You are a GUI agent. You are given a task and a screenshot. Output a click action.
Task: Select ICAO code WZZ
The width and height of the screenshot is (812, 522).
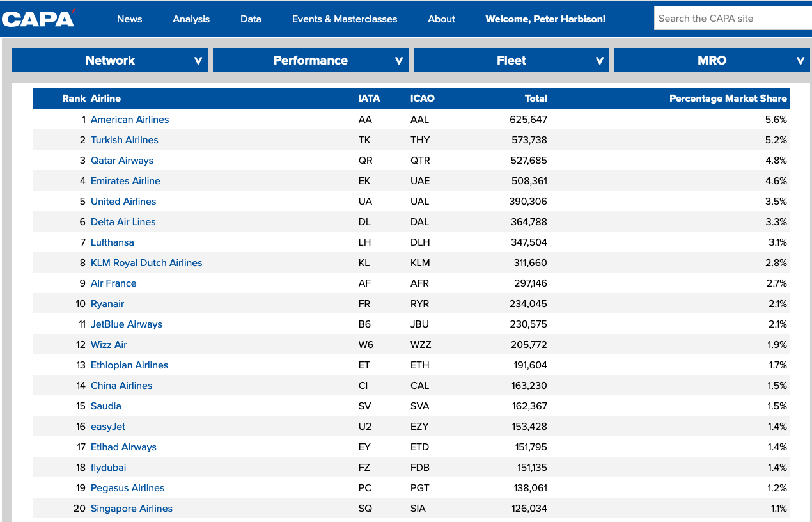[421, 345]
